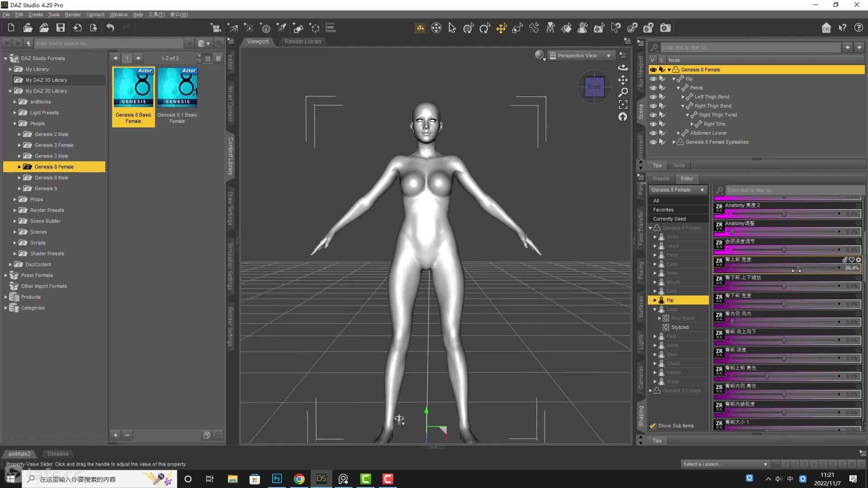Select the Scale tool
Screen dimensions: 868x488
point(518,28)
